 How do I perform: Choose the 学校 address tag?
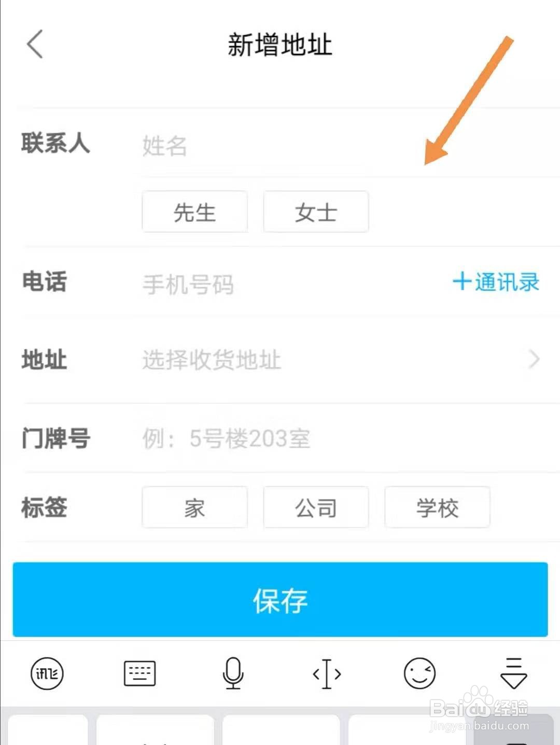tap(437, 507)
